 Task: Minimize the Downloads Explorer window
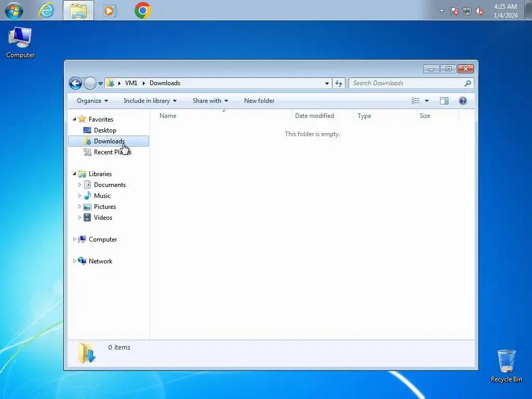tap(431, 69)
